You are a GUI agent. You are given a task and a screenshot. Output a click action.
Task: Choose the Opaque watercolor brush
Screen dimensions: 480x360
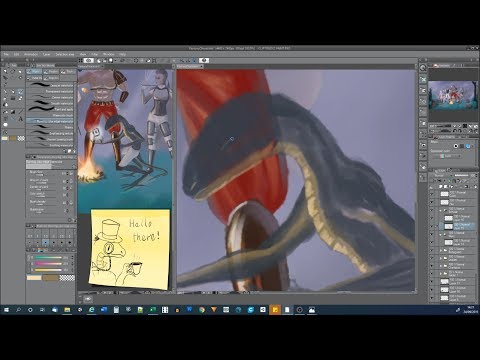click(x=51, y=85)
